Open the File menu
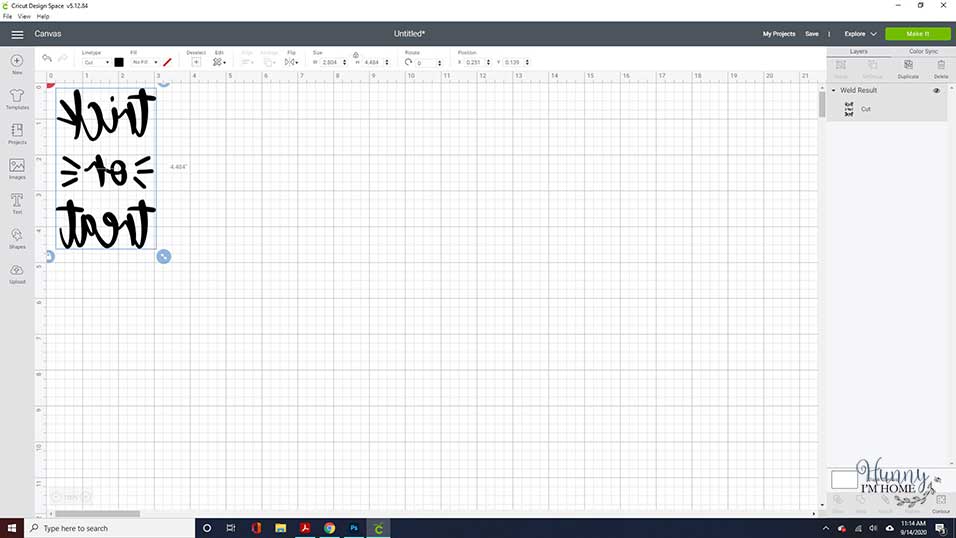Screen dimensions: 956x538 (7, 16)
